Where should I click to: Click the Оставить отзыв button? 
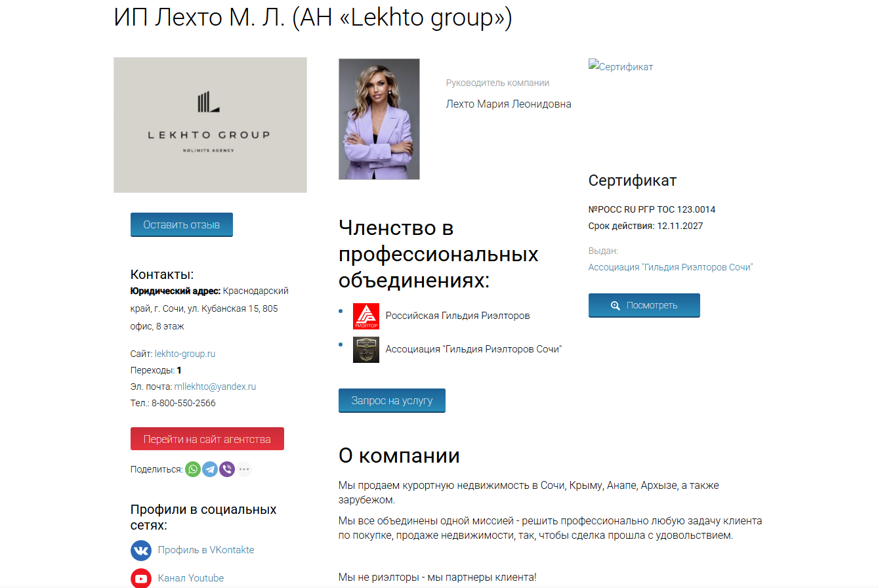(182, 224)
